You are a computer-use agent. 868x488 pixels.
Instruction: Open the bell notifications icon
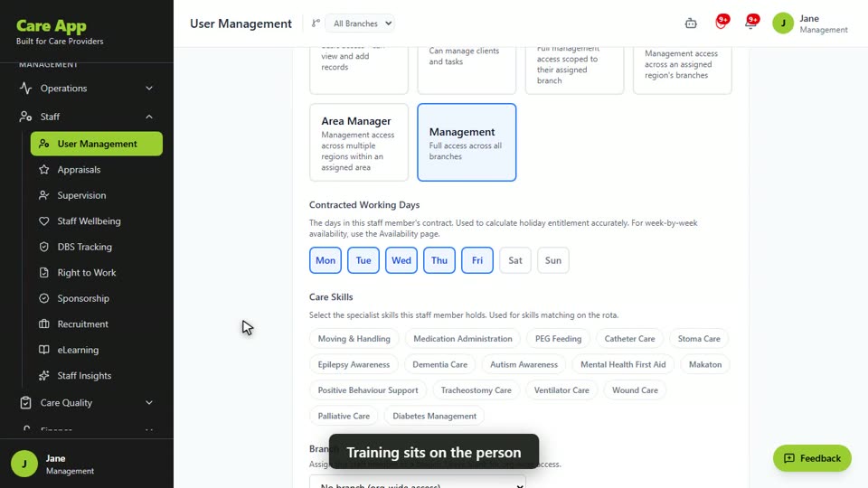(750, 23)
